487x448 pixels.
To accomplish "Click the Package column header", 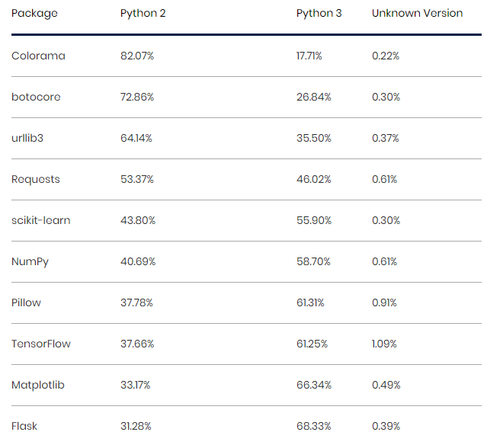I will point(34,14).
